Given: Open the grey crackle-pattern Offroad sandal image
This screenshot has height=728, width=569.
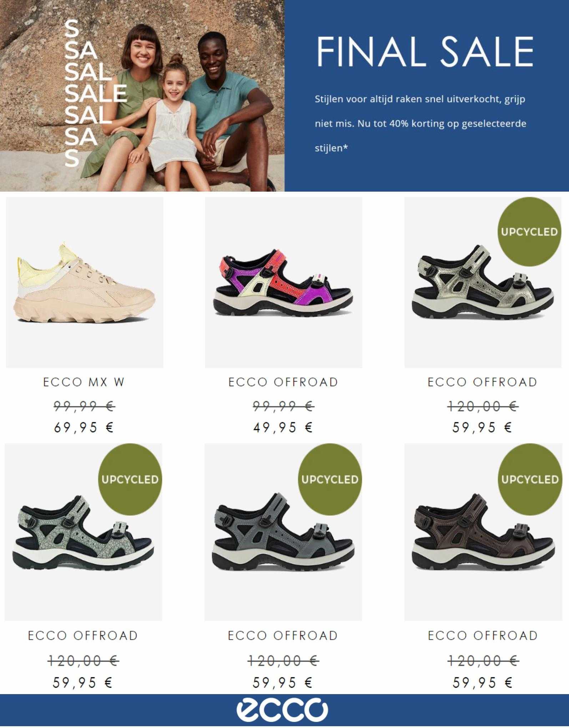Looking at the screenshot, I should [x=83, y=532].
